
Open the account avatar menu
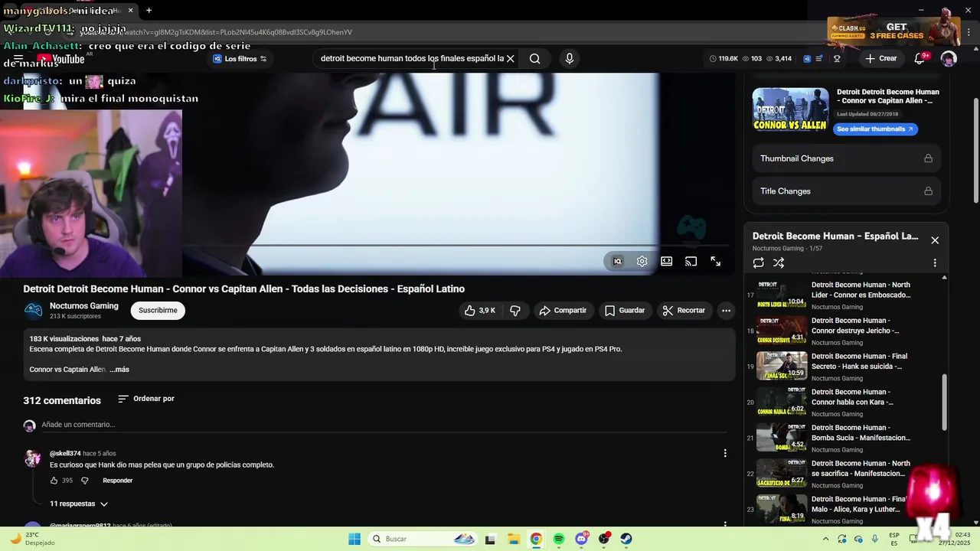pos(949,59)
